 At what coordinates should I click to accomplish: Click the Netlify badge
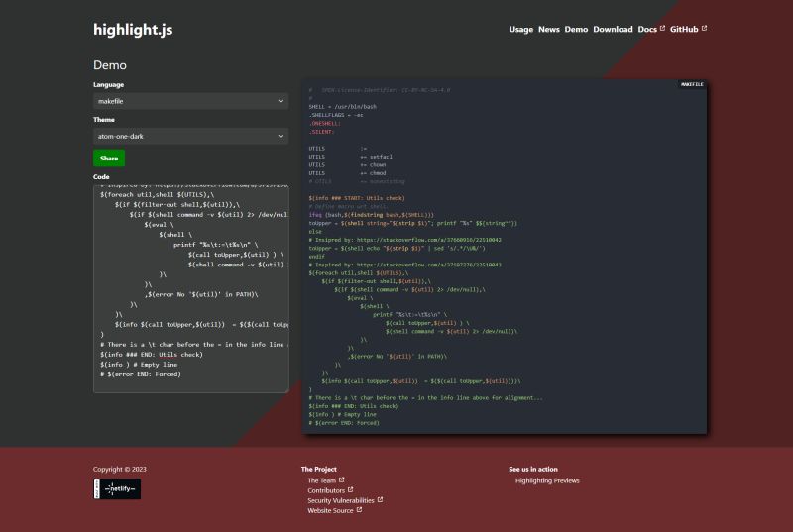[x=117, y=489]
